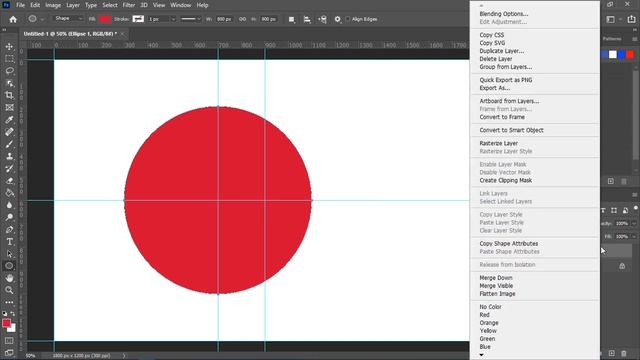Viewport: 640px width, 360px height.
Task: Enable the Align Edges checkbox
Action: point(348,19)
